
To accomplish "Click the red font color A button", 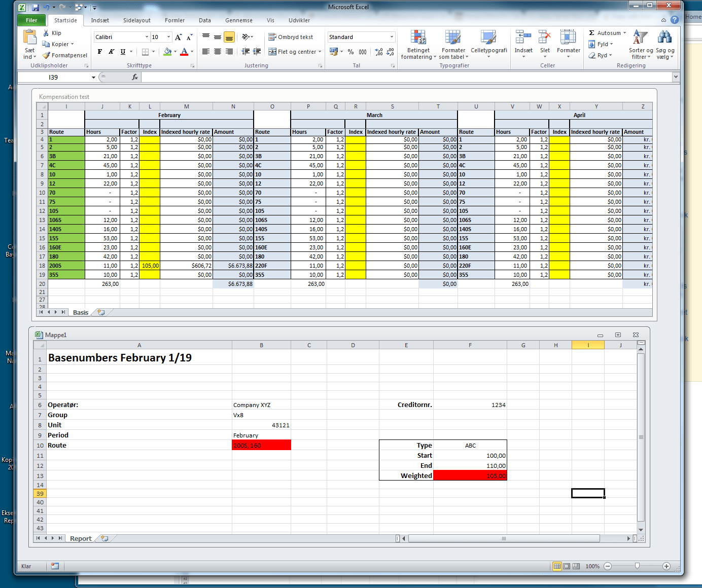I will [184, 52].
